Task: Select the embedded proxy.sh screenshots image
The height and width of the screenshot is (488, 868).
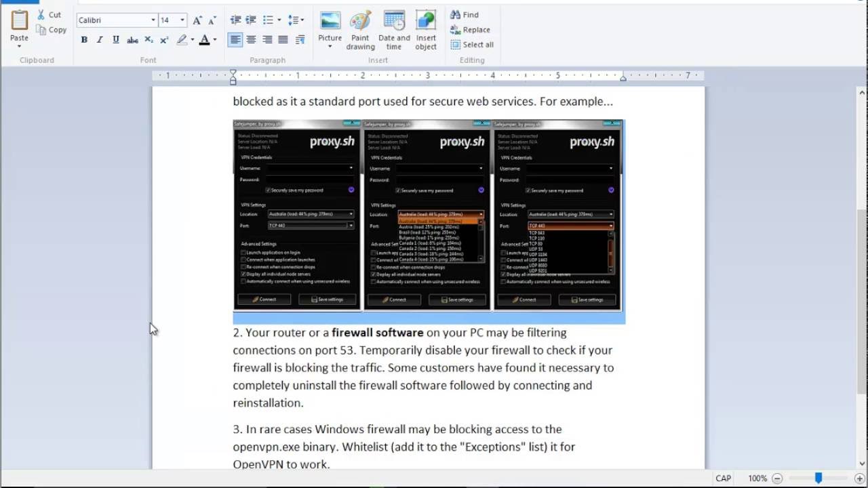Action: pos(428,215)
